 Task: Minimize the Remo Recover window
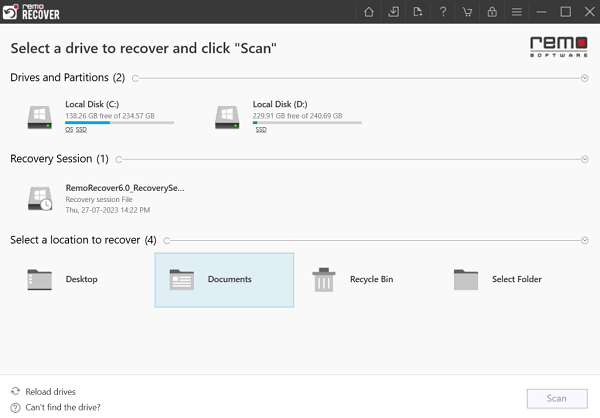tap(541, 12)
